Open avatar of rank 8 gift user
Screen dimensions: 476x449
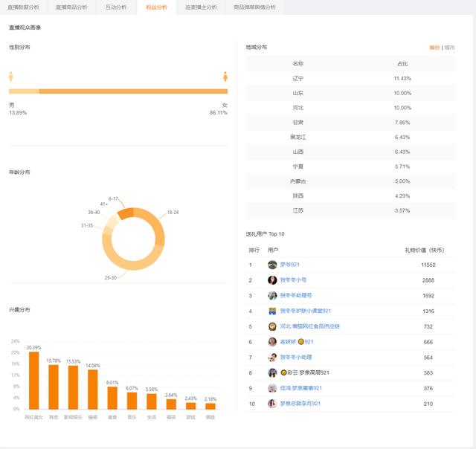point(272,372)
